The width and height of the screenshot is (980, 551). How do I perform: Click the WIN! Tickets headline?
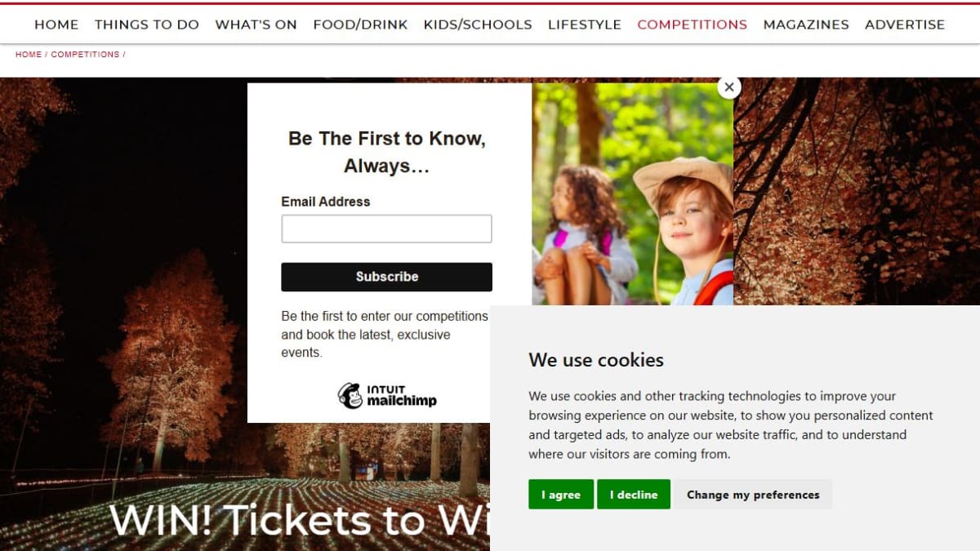pyautogui.click(x=299, y=519)
